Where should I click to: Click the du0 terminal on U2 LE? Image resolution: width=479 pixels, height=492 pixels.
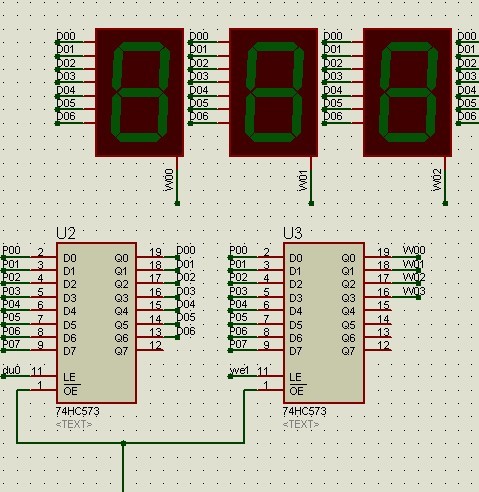click(x=4, y=376)
